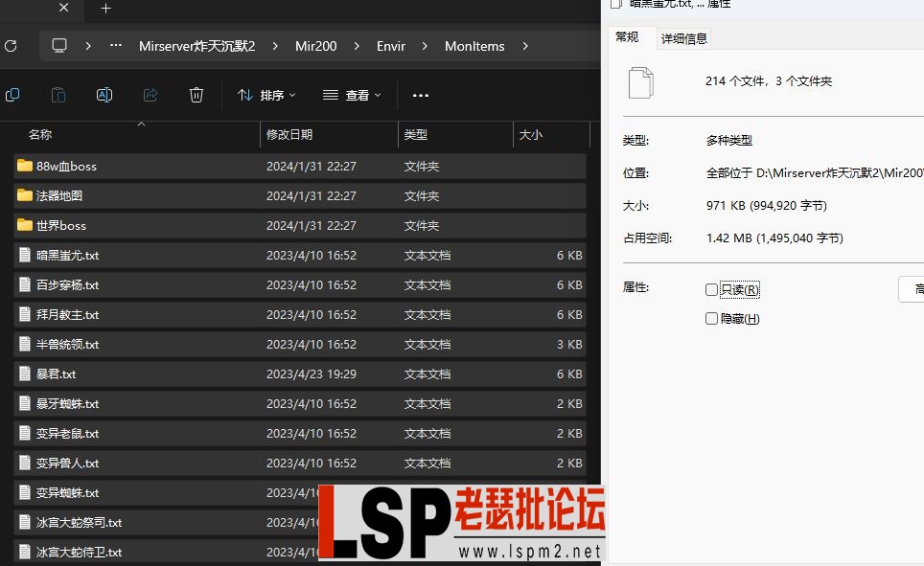The width and height of the screenshot is (924, 566).
Task: Select the 常规 tab in Properties
Action: tap(628, 37)
